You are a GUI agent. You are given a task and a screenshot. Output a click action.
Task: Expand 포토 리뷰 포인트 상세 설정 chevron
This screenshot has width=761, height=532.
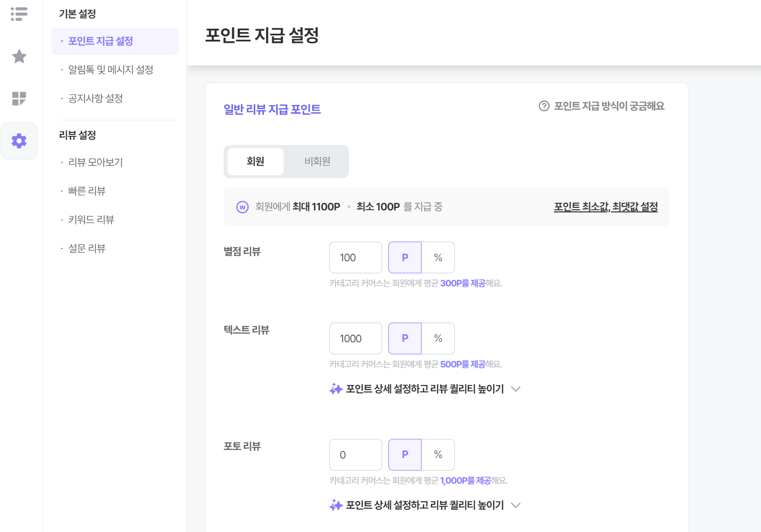[x=516, y=505]
